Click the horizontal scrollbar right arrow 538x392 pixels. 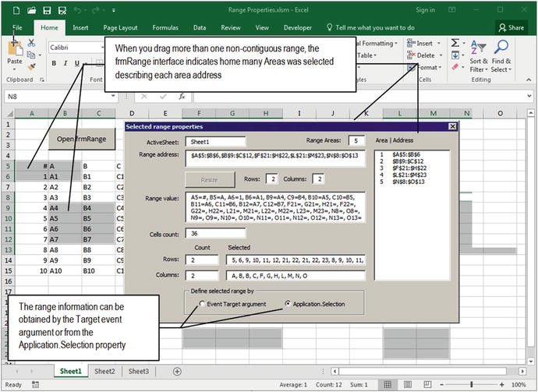[x=522, y=372]
